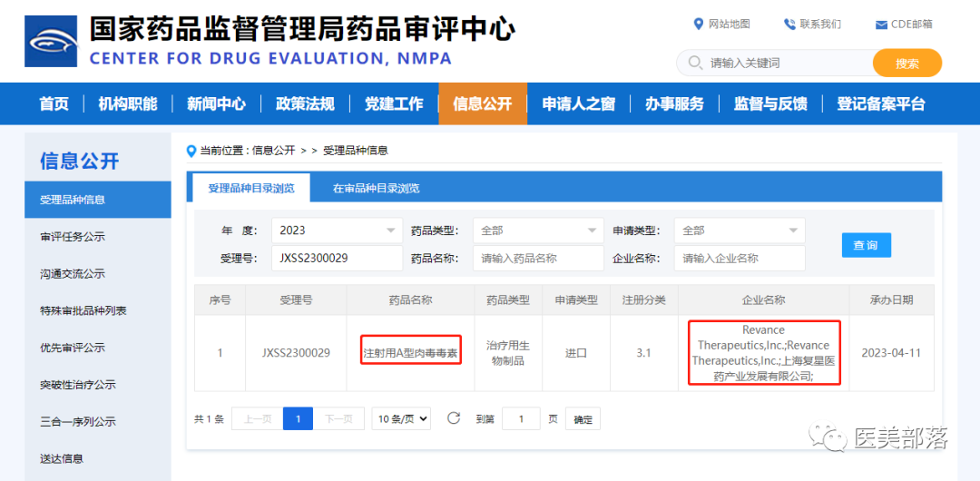Open the 申请类型 dropdown
Viewport: 980px width, 481px height.
point(740,231)
